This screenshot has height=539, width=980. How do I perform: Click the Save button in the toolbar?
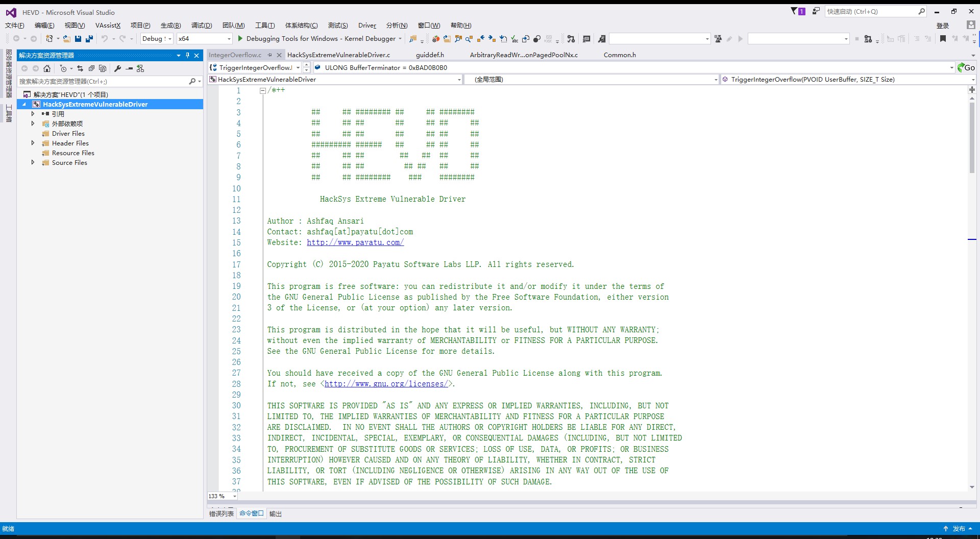pyautogui.click(x=78, y=39)
